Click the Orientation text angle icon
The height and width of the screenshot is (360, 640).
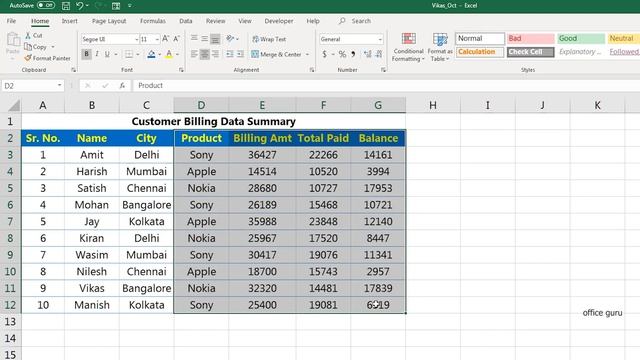click(230, 39)
